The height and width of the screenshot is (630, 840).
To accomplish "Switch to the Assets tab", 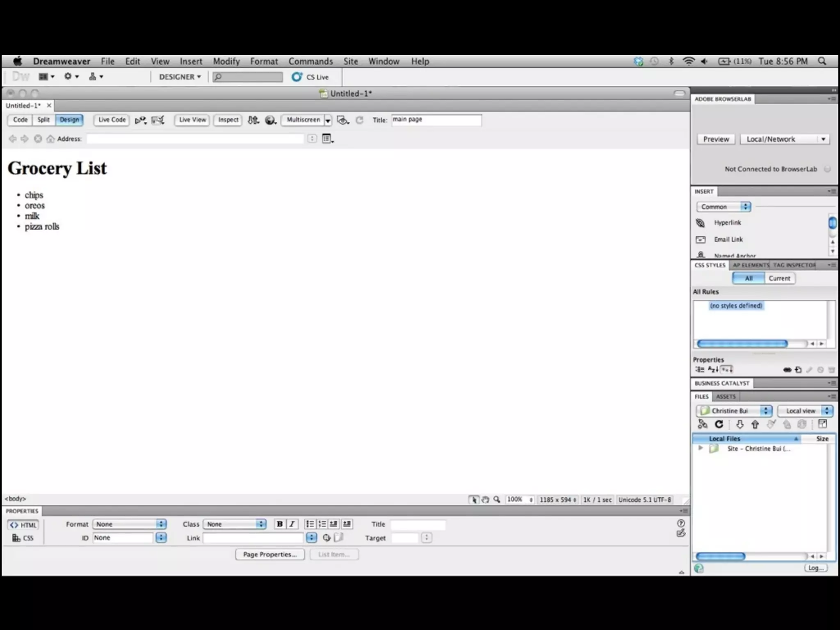I will click(726, 397).
